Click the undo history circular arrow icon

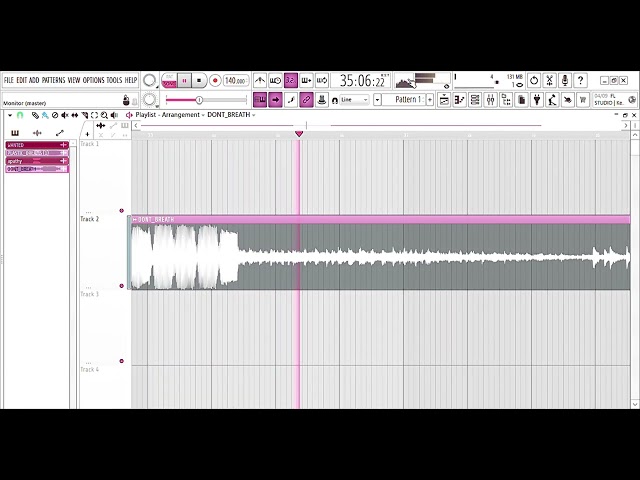(534, 80)
